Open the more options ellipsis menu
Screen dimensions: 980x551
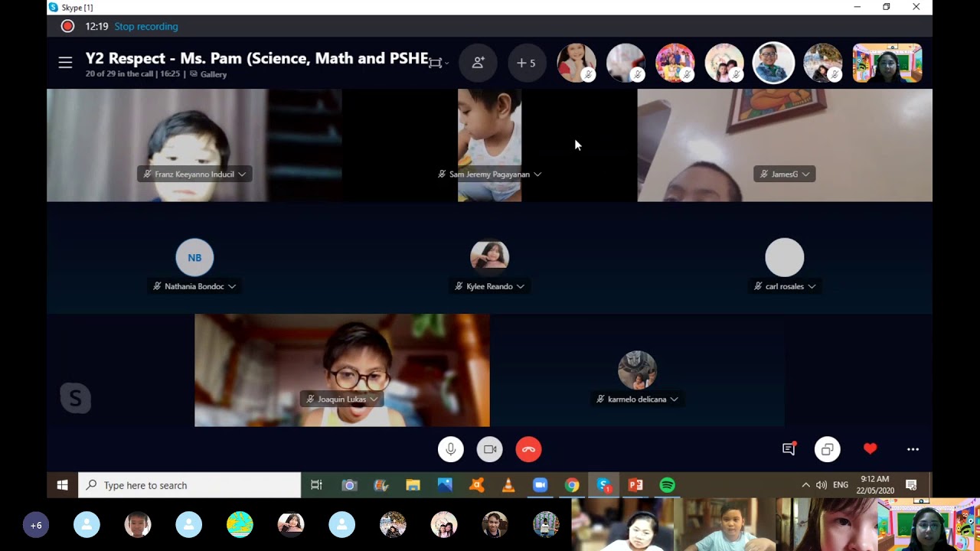(x=913, y=449)
